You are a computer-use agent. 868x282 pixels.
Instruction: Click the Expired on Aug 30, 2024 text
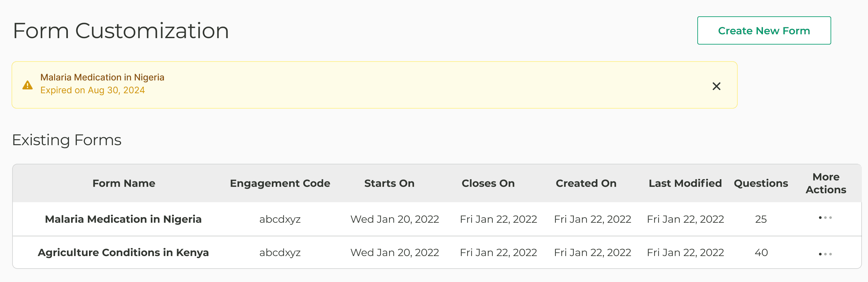tap(93, 90)
